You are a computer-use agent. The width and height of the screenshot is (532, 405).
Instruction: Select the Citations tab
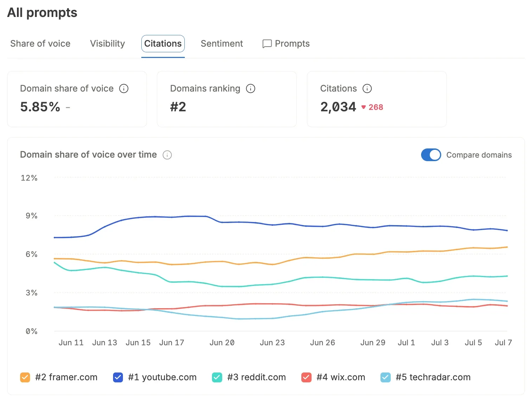point(163,43)
